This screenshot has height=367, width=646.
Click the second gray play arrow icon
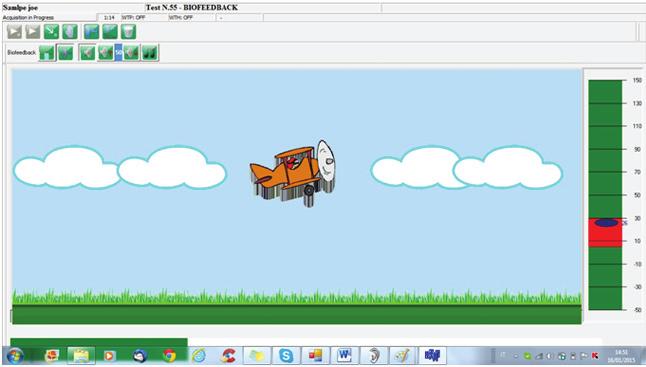pyautogui.click(x=33, y=32)
